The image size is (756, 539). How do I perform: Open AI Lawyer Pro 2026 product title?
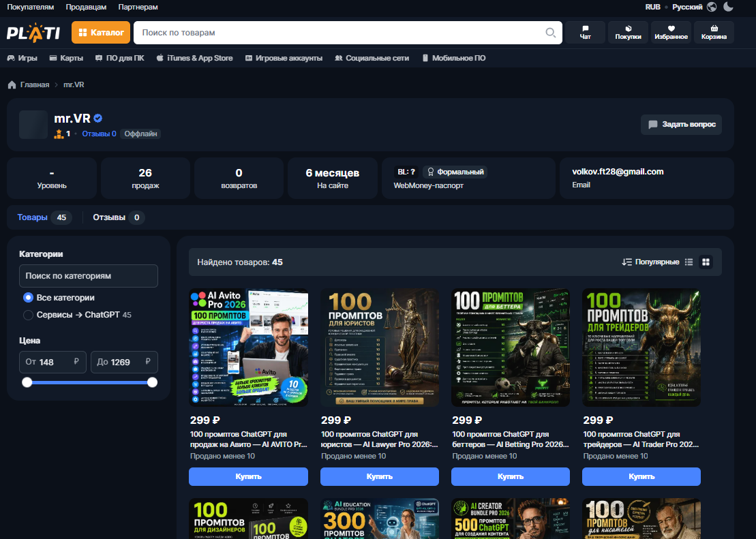[x=380, y=440]
